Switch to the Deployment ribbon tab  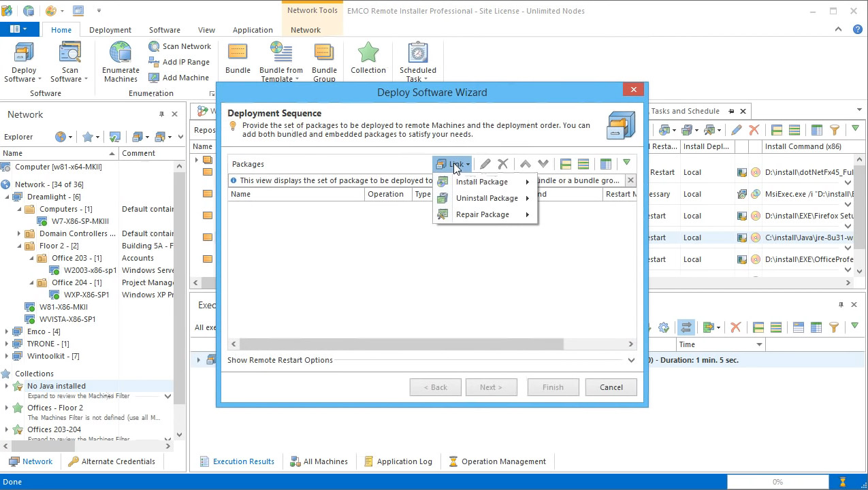click(x=110, y=30)
